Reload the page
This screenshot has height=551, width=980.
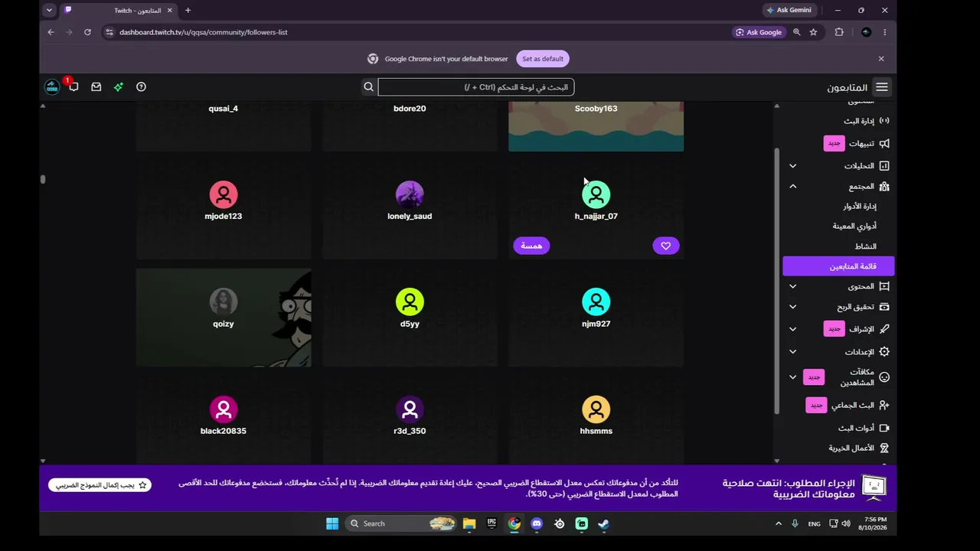click(87, 32)
